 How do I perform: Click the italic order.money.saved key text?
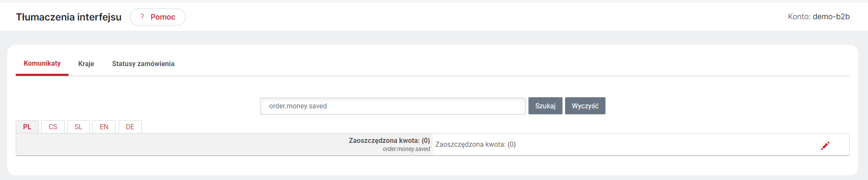tap(406, 149)
